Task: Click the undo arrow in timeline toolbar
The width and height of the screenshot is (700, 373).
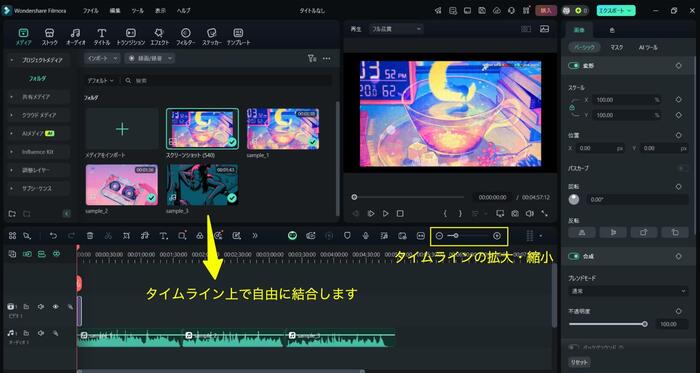Action: coord(53,236)
